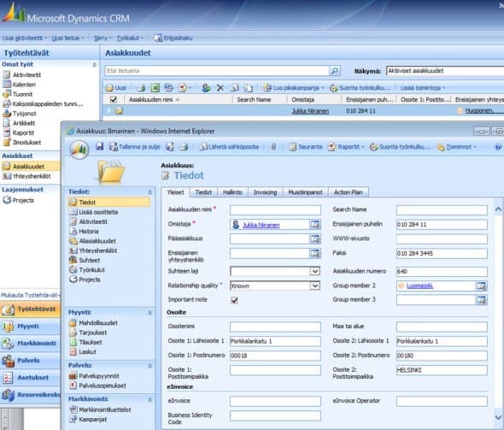Switch to the Palvelu module button
The height and width of the screenshot is (430, 504).
click(x=30, y=360)
